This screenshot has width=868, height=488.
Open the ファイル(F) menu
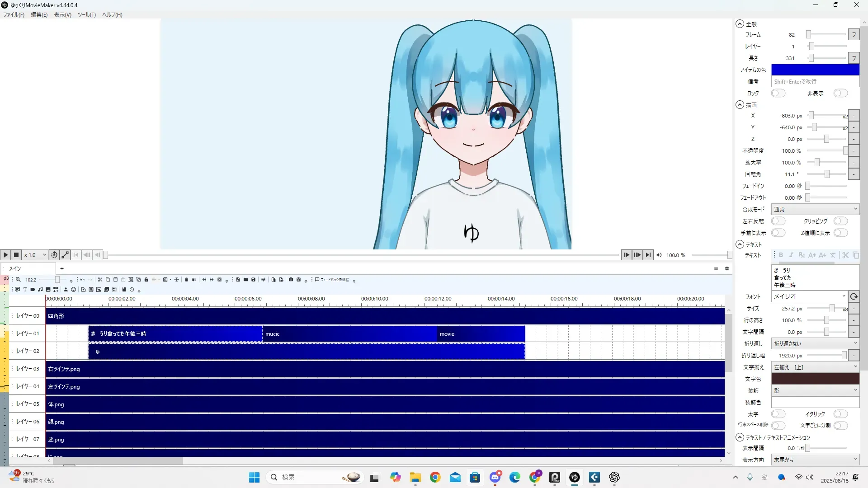tap(14, 14)
